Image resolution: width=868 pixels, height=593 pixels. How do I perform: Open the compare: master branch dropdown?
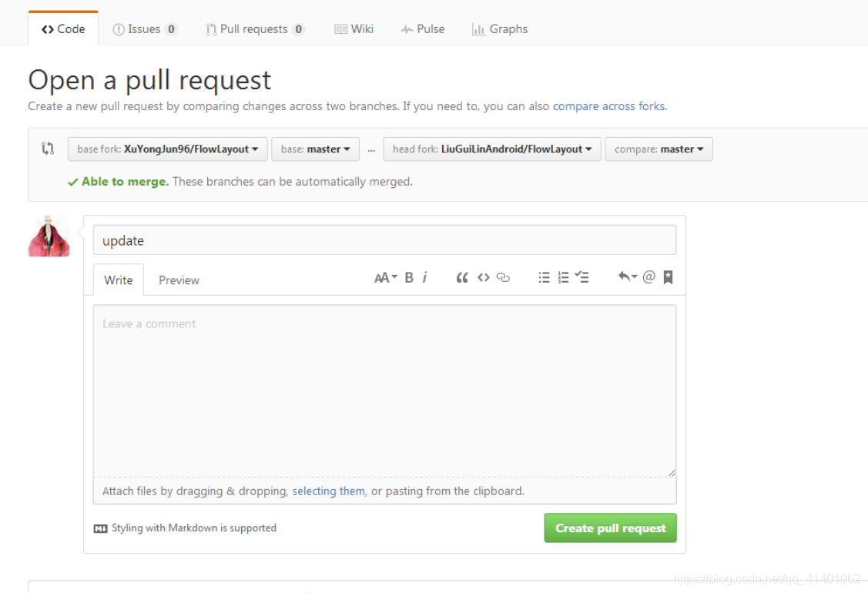pos(659,149)
